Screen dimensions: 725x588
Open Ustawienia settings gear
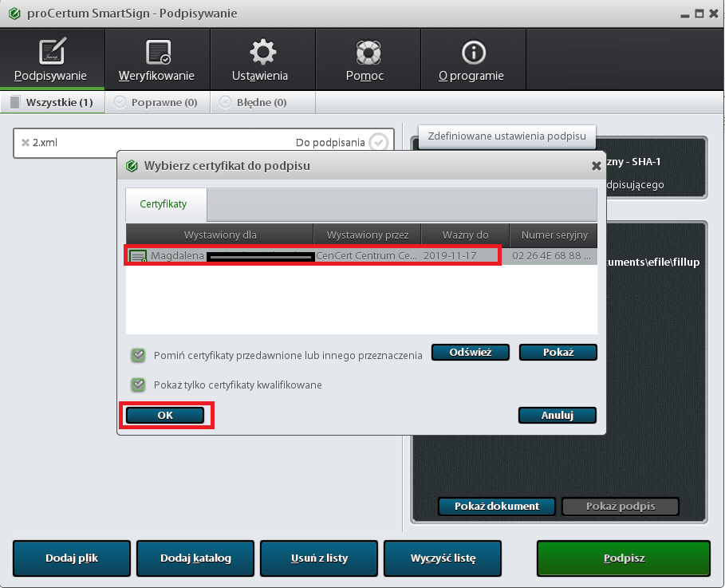[x=262, y=59]
